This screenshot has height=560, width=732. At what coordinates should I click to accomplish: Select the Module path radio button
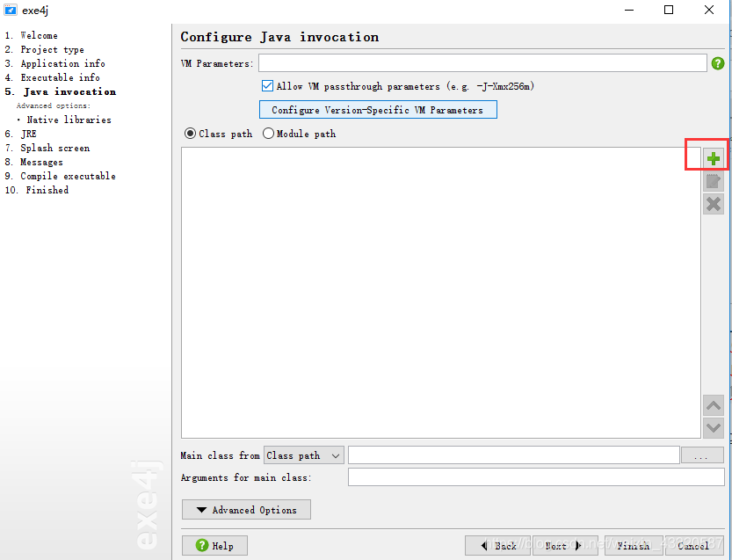coord(268,134)
